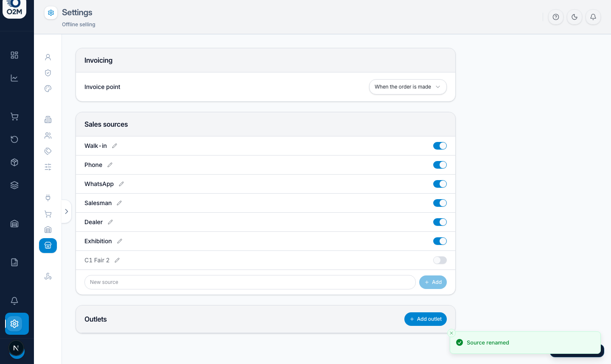
Task: Switch off the Dealer source
Action: (x=440, y=222)
